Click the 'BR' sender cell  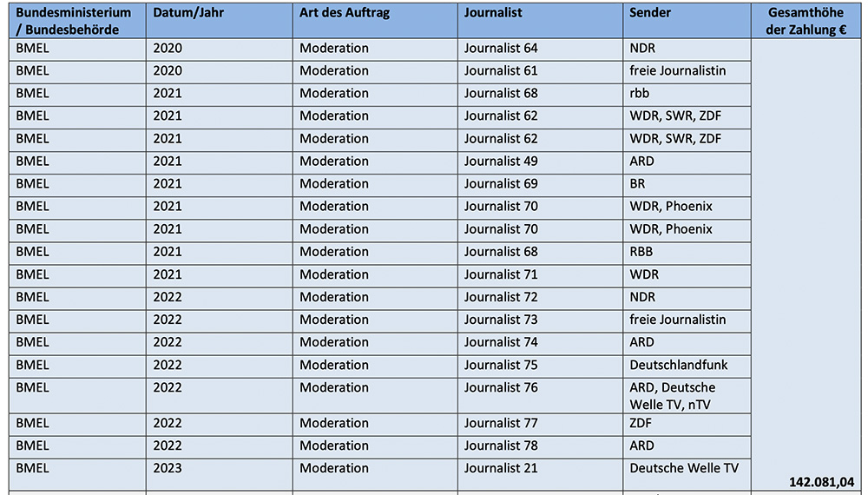(x=687, y=185)
